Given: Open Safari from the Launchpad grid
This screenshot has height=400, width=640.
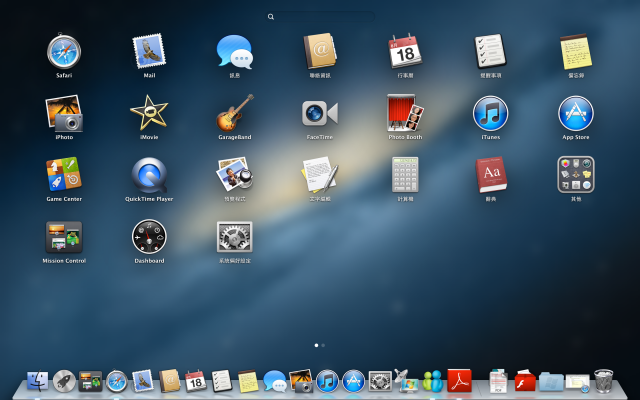Looking at the screenshot, I should pos(64,52).
